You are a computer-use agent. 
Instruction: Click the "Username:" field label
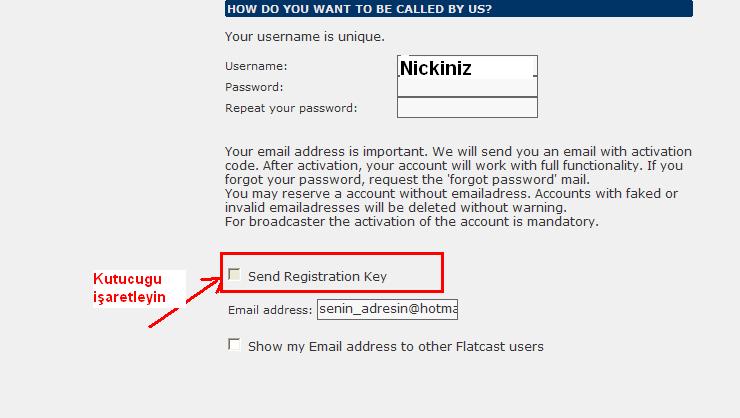click(x=256, y=66)
